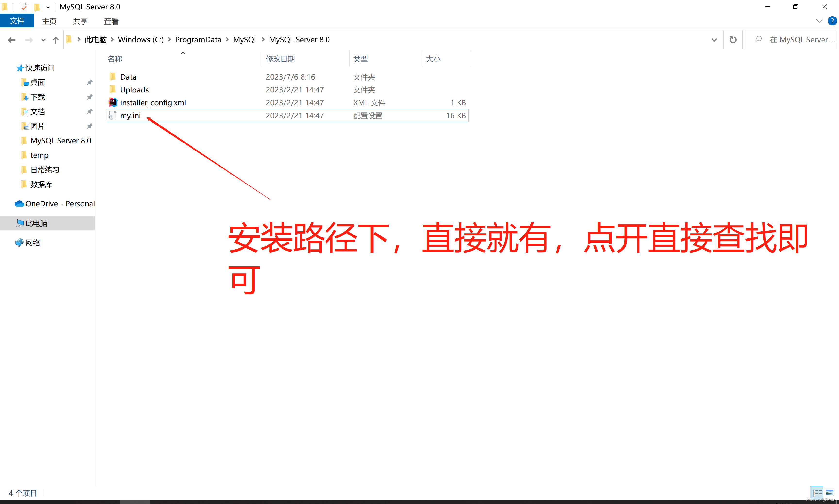Open temp folder in the navigation pane
839x504 pixels.
coord(39,155)
